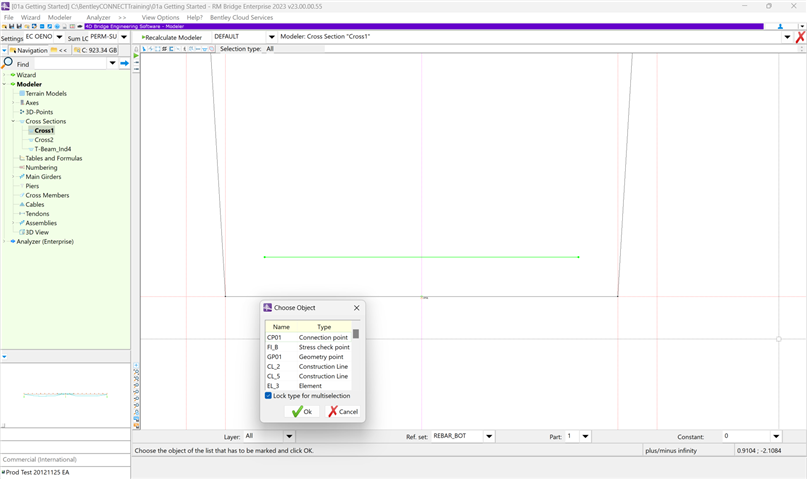Viewport: 807px width, 479px height.
Task: Open the View Options menu
Action: (162, 17)
